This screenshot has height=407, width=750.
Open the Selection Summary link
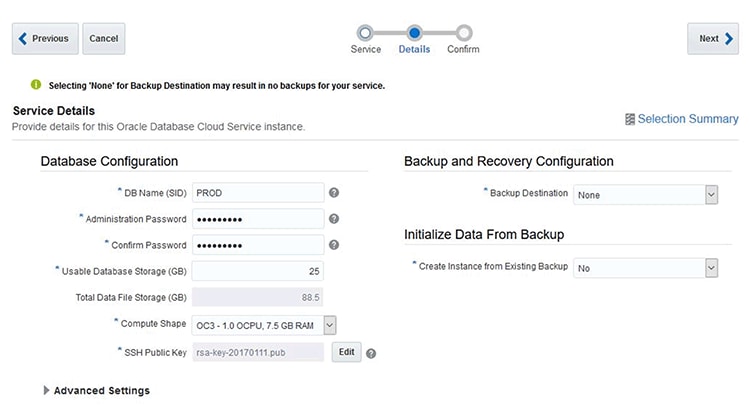point(688,119)
